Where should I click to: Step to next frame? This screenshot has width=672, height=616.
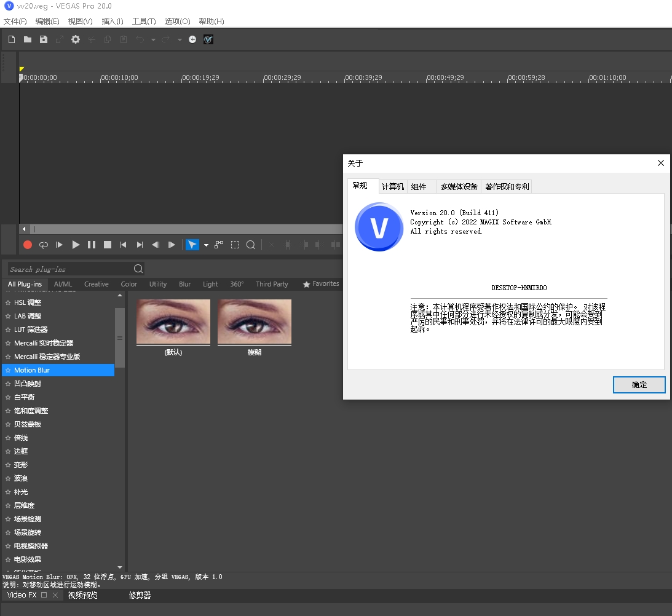pyautogui.click(x=172, y=245)
